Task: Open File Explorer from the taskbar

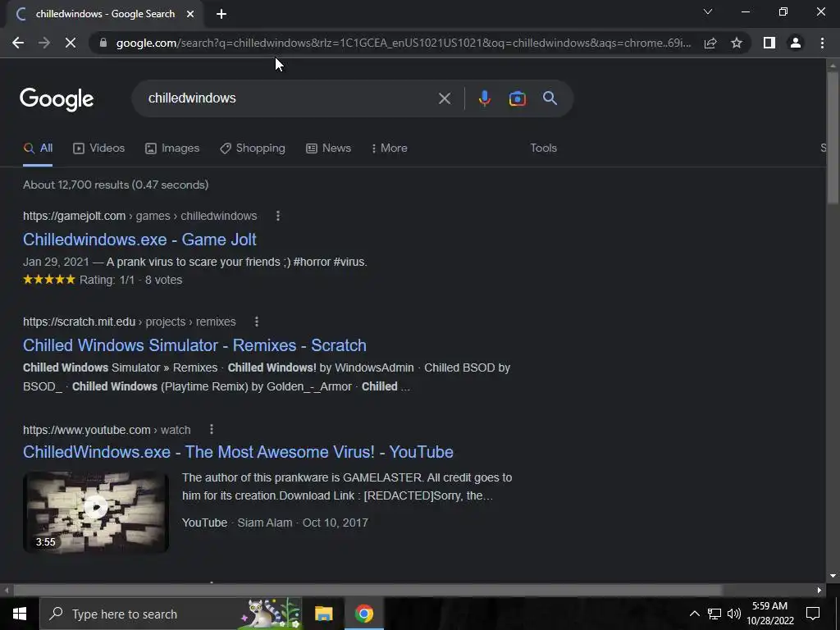Action: click(x=323, y=614)
